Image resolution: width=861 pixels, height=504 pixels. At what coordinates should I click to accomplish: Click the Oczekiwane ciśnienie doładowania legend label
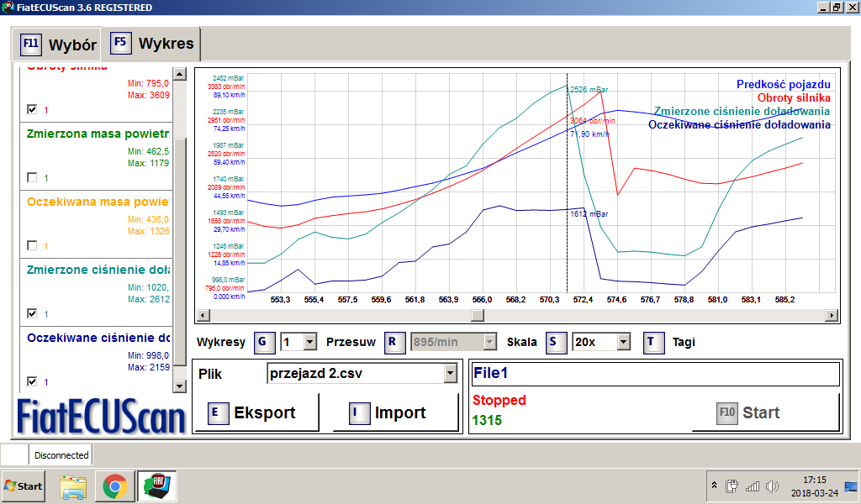(739, 124)
